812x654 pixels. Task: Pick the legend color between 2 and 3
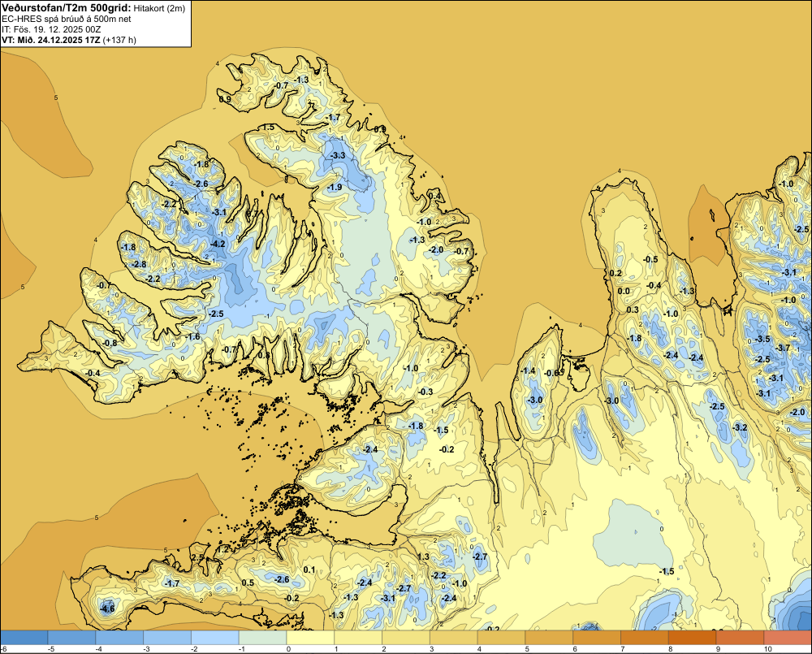406,637
